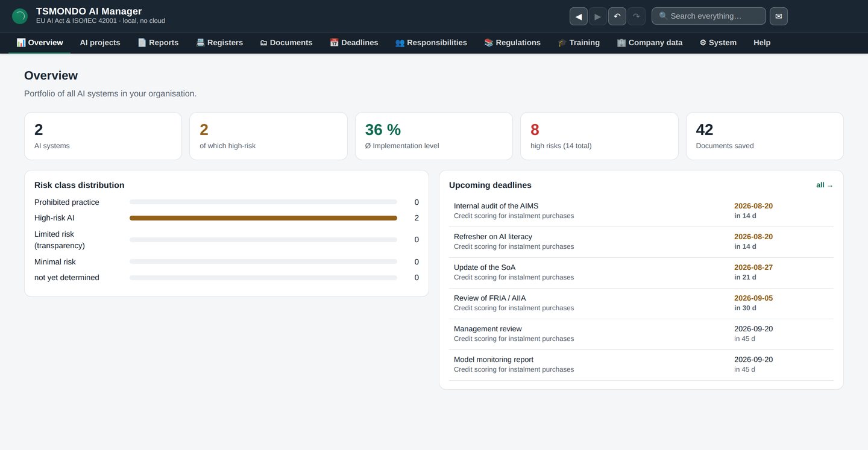
Task: Open the Regulations tab
Action: coord(512,43)
